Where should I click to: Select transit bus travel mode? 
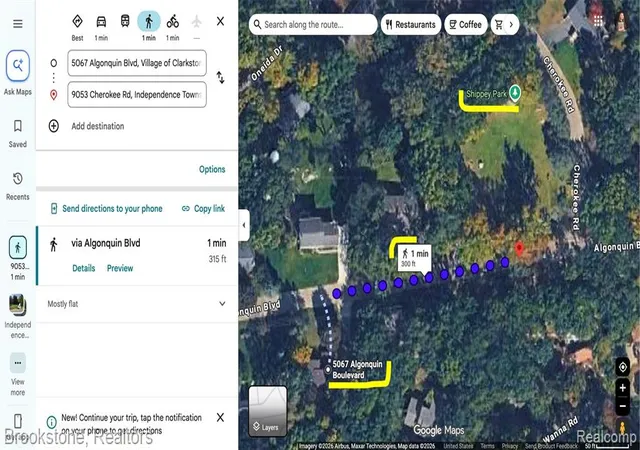tap(125, 21)
